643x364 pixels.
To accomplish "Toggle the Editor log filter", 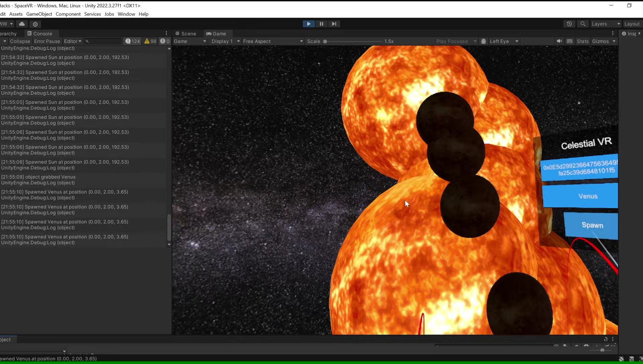I will [x=72, y=41].
